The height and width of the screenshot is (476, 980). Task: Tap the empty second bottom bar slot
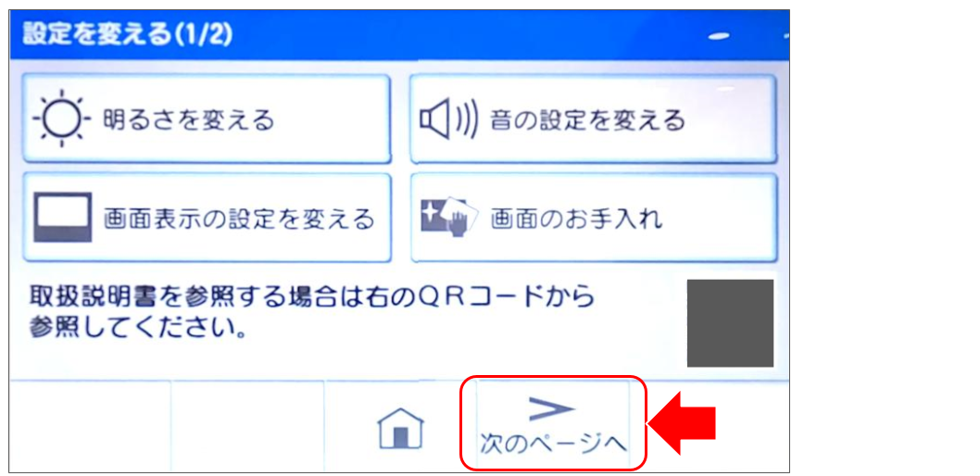pos(247,426)
